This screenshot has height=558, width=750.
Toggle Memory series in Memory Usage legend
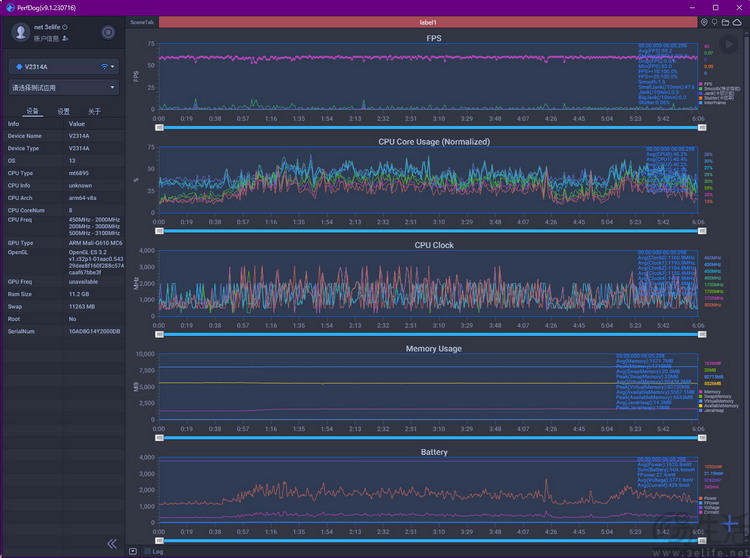pyautogui.click(x=709, y=392)
